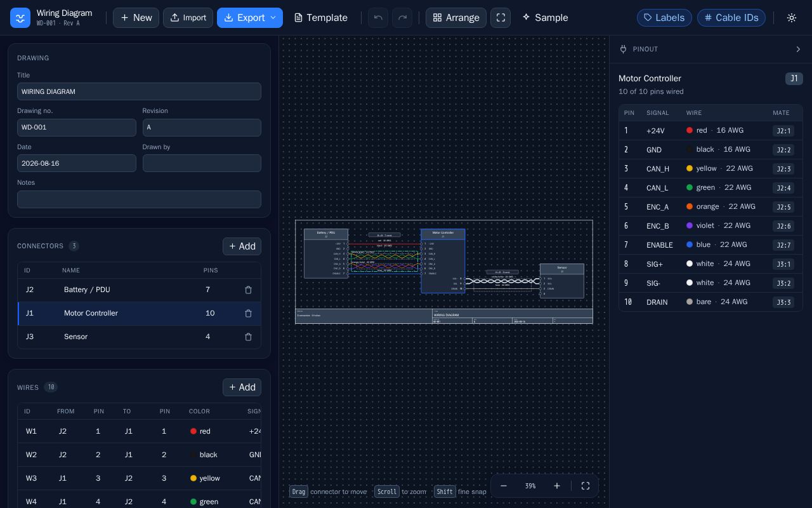Screen dimensions: 812x508
Task: Redo the last undone action
Action: click(x=402, y=18)
